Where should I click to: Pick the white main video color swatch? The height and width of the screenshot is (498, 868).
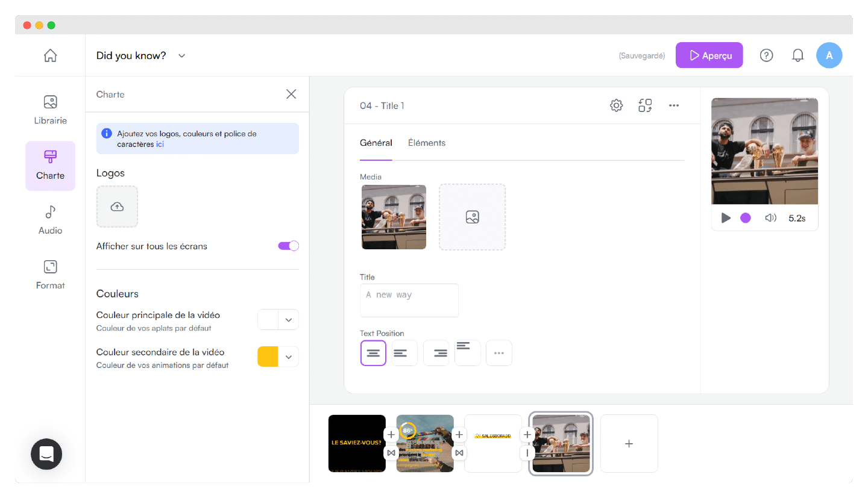pos(268,320)
